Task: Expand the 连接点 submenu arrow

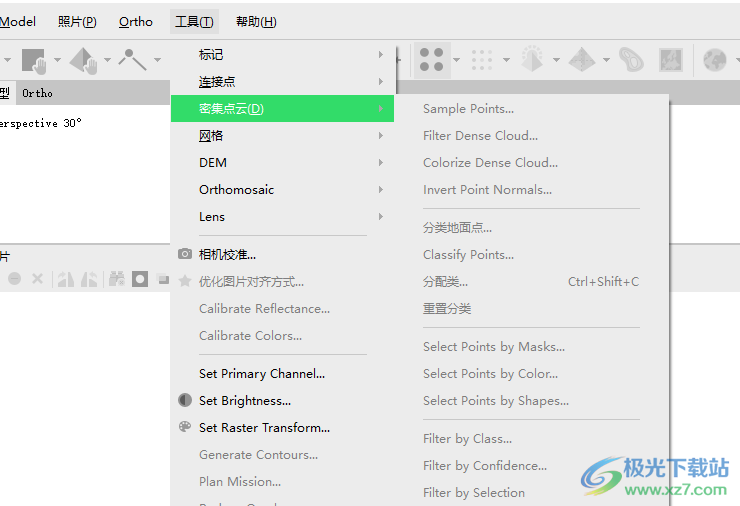Action: point(381,82)
